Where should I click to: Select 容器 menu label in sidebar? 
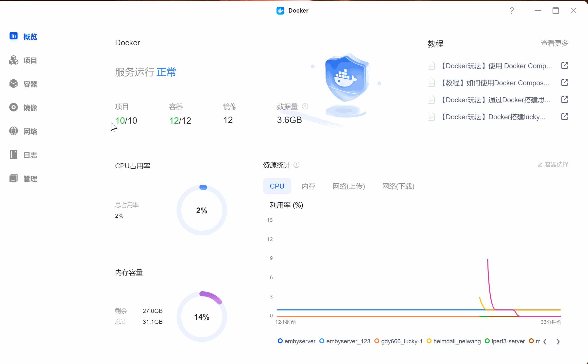point(30,84)
